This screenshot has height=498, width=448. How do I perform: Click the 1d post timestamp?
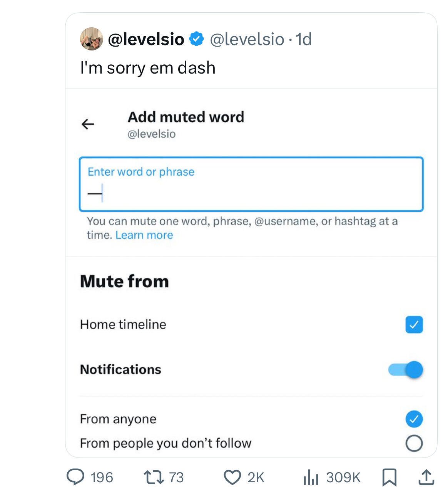click(303, 39)
